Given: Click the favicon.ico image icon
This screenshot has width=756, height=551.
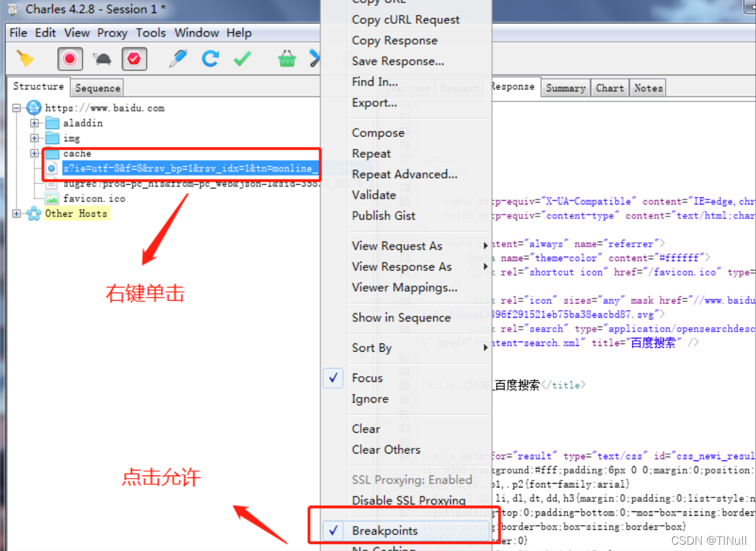Looking at the screenshot, I should (52, 199).
